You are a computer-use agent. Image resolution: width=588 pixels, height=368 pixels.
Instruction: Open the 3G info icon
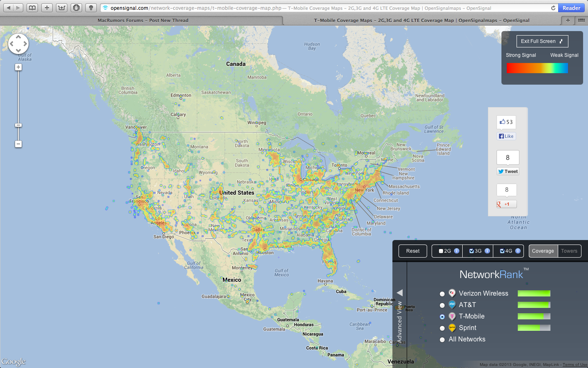click(487, 251)
